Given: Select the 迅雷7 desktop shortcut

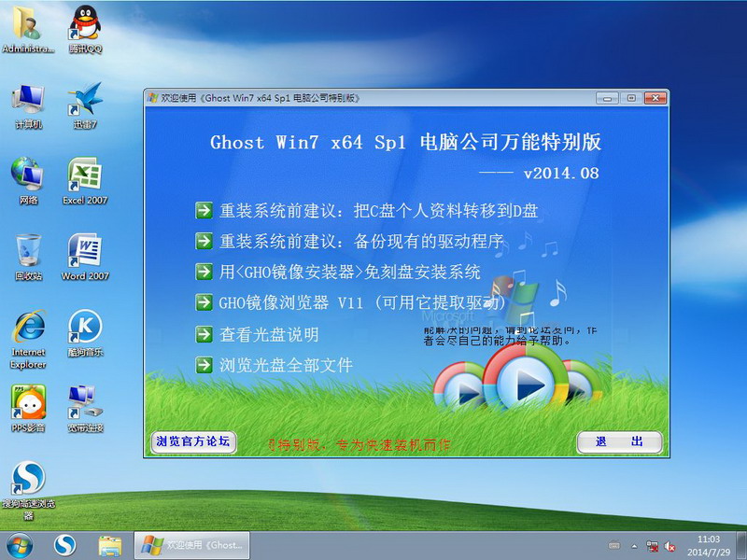Looking at the screenshot, I should 85,105.
